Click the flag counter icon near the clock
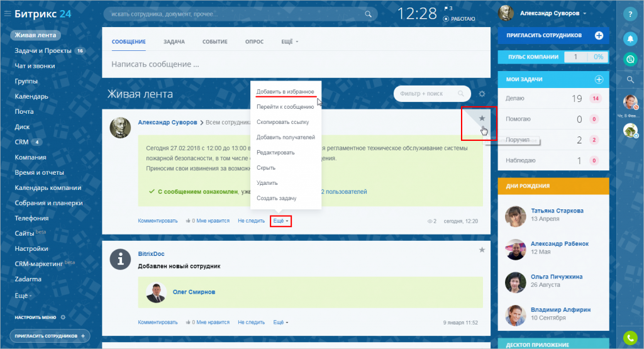This screenshot has height=349, width=644. [x=448, y=8]
